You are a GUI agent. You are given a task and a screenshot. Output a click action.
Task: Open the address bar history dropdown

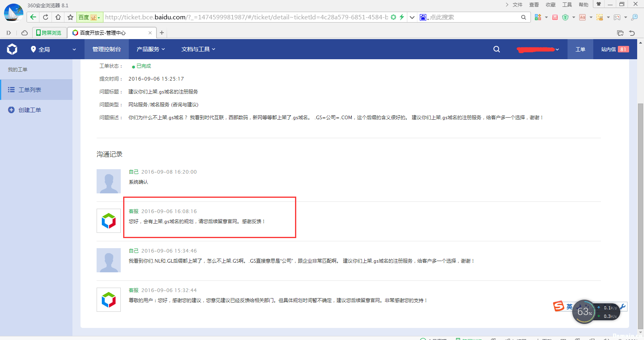[412, 17]
